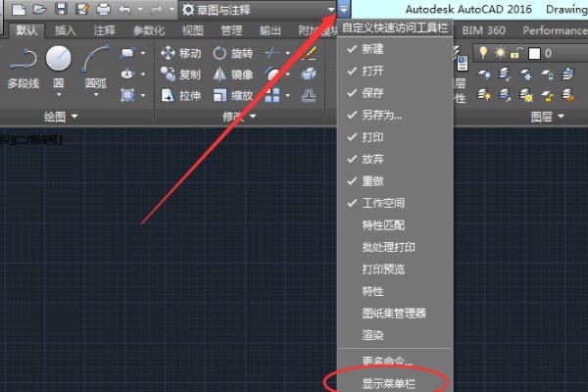
Task: Switch to the 输出 ribbon tab
Action: click(270, 30)
